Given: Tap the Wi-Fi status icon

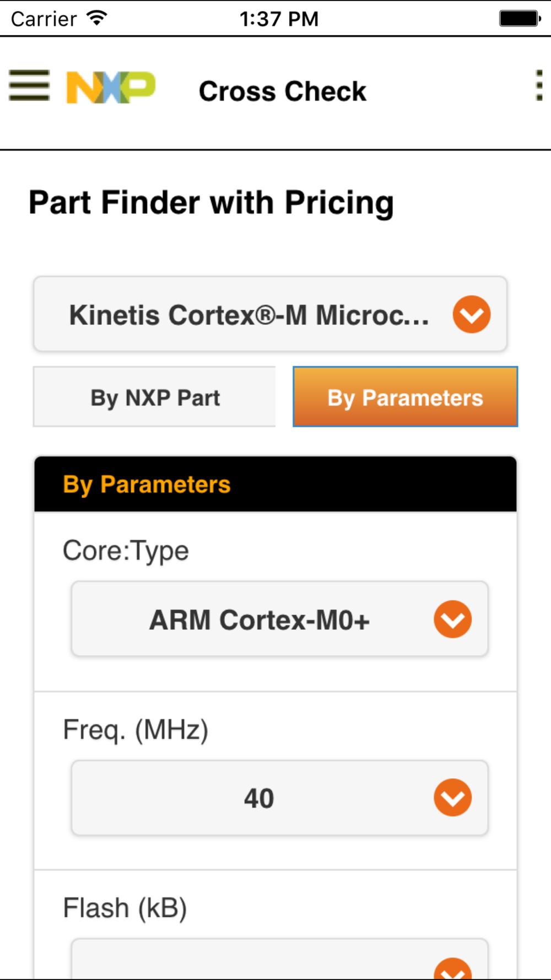Looking at the screenshot, I should pos(97,18).
